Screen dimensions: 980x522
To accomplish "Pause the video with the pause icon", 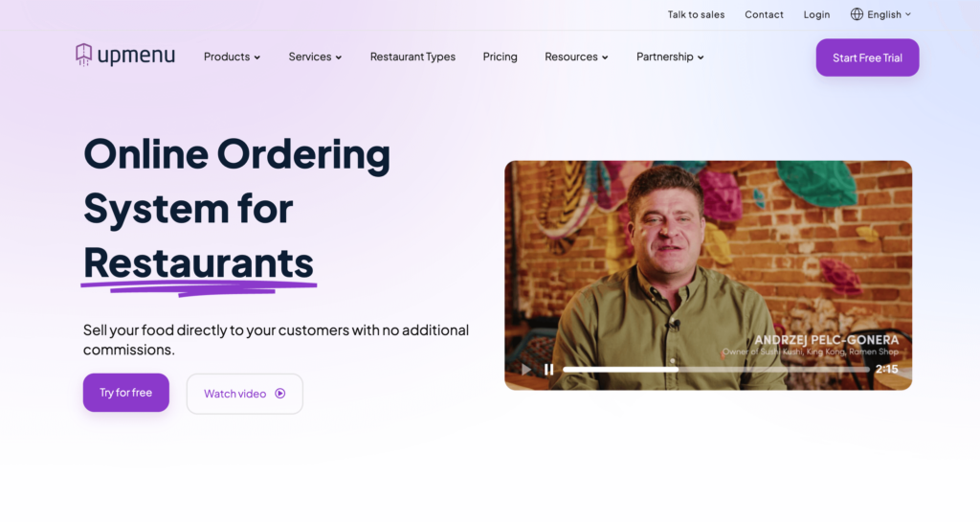I will point(548,370).
